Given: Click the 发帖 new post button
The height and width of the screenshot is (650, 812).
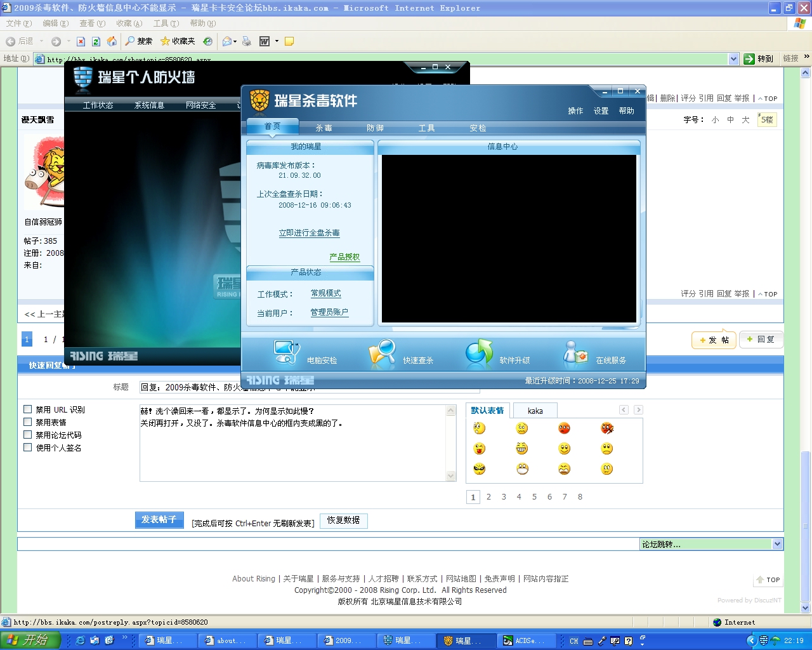Looking at the screenshot, I should click(714, 340).
